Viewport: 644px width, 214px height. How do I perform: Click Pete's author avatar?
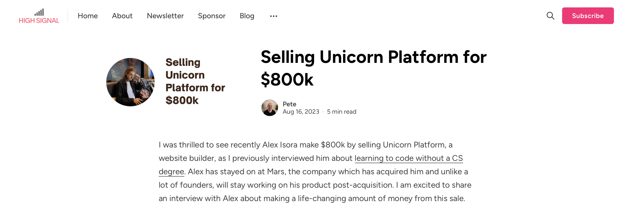click(269, 108)
